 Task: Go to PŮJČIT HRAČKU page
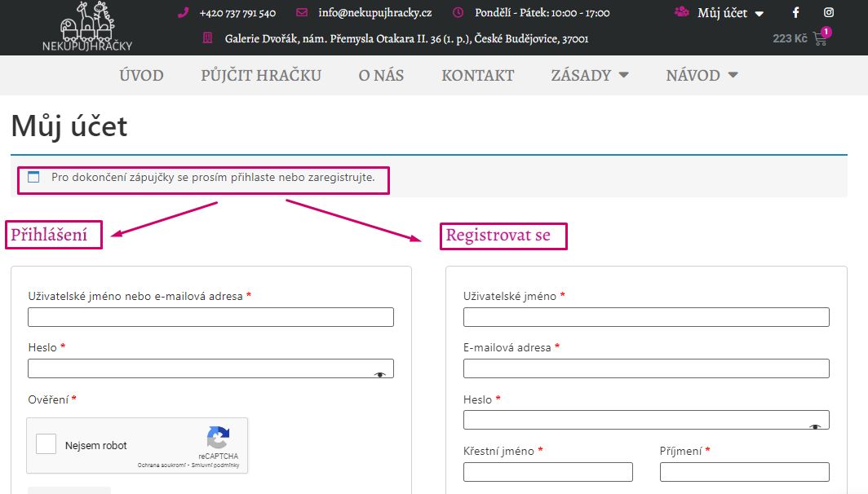tap(261, 75)
